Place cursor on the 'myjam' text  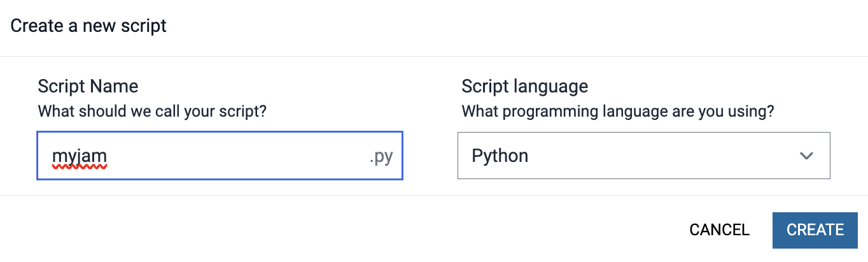click(x=79, y=156)
